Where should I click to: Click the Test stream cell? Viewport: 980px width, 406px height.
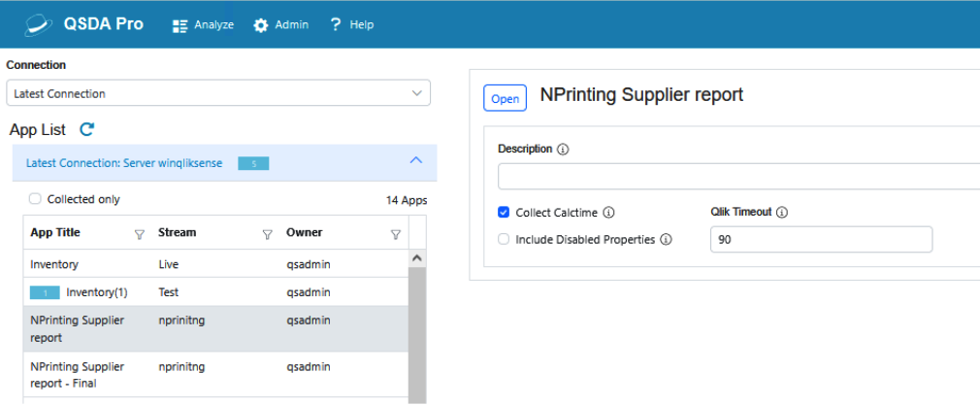click(169, 292)
